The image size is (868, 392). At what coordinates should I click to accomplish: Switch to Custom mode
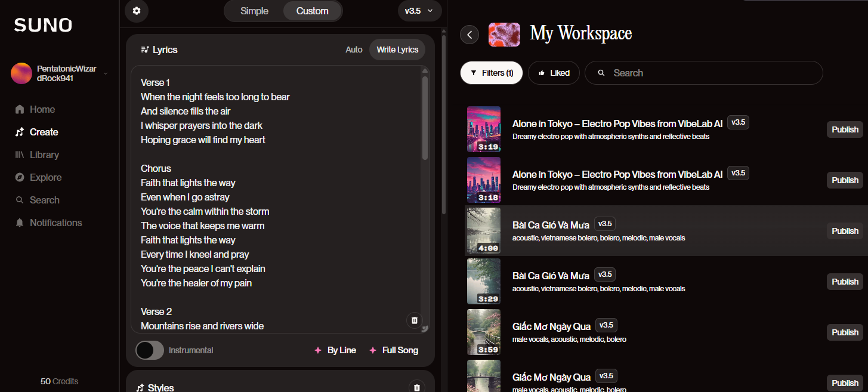(x=312, y=11)
